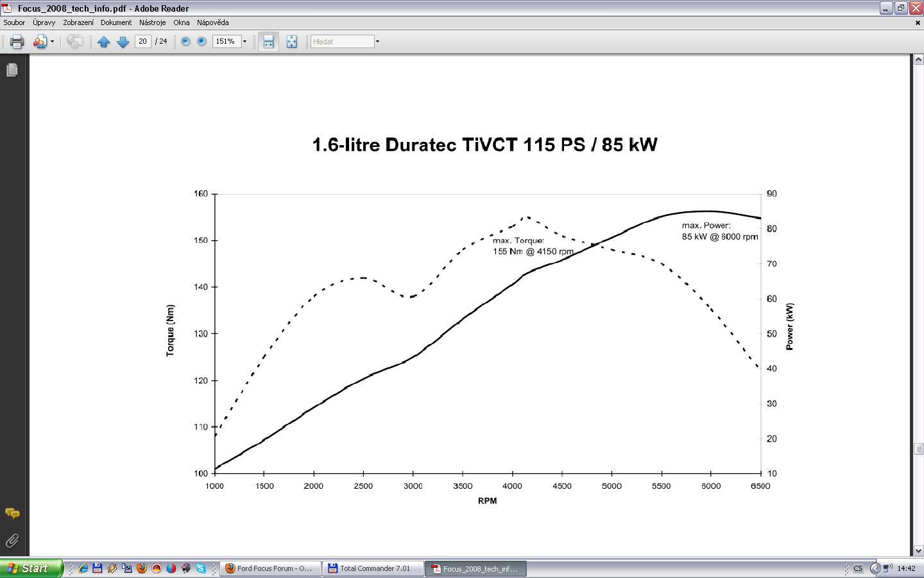Viewport: 924px width, 578px height.
Task: Go to the previous page with up arrow
Action: pyautogui.click(x=103, y=42)
